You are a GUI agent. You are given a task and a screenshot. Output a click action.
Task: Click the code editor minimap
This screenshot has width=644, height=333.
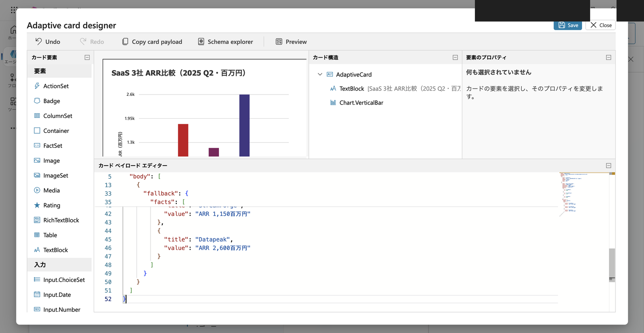tap(584, 194)
